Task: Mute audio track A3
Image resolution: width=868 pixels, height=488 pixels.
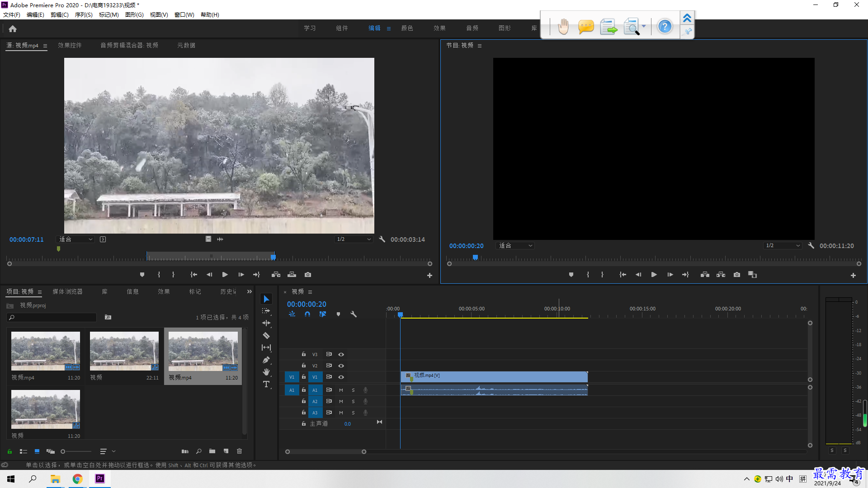Action: pyautogui.click(x=341, y=413)
